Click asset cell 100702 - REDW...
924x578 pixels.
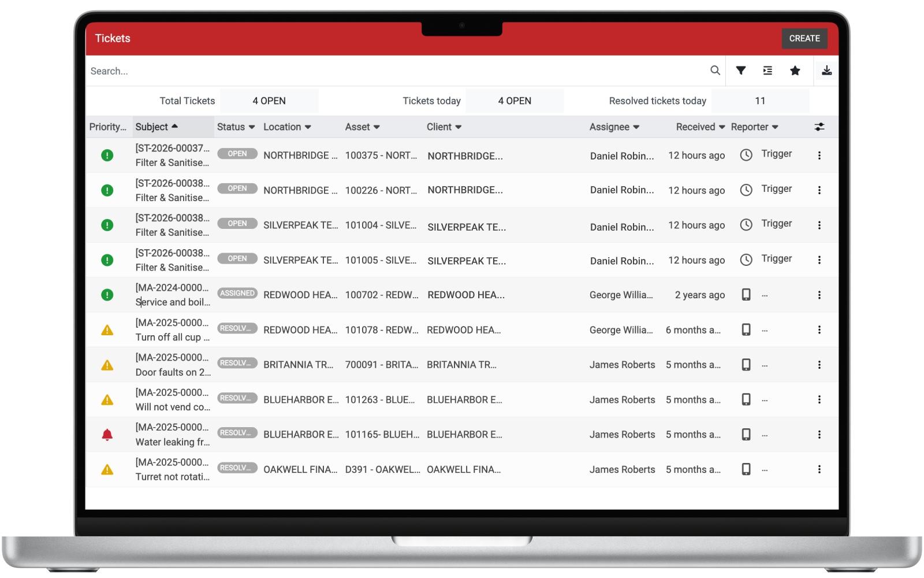(382, 295)
